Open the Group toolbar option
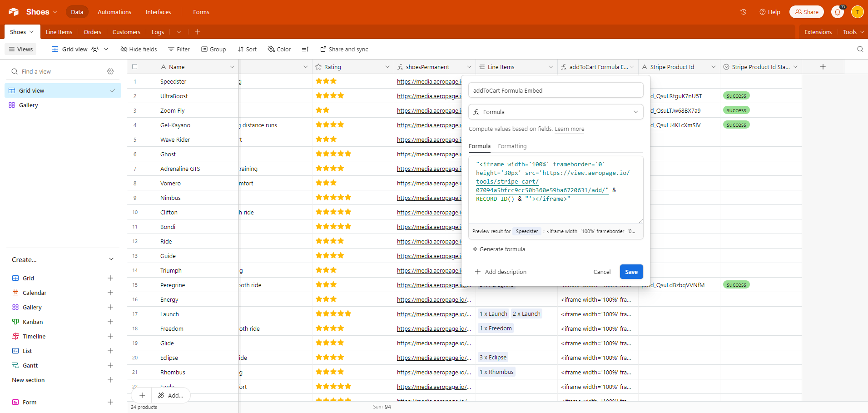The height and width of the screenshot is (413, 868). [213, 49]
